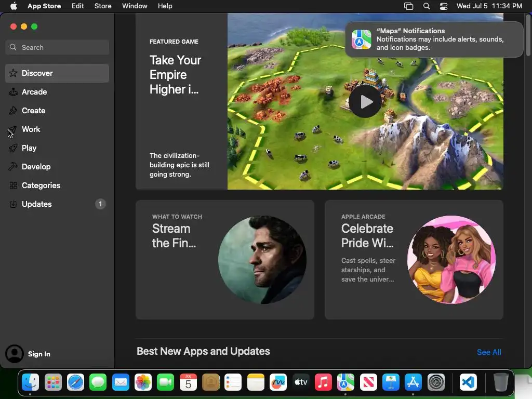Open the Stream the Fin... card
The height and width of the screenshot is (399, 532).
pos(224,260)
